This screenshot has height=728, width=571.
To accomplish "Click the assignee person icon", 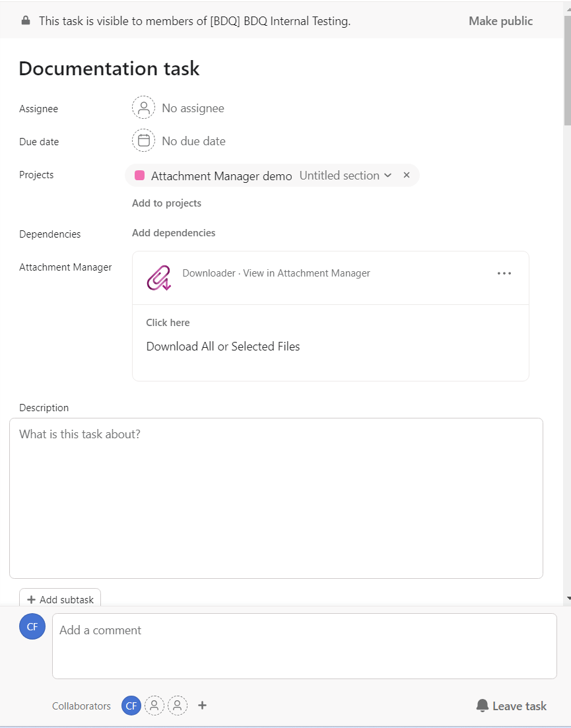I will point(143,108).
